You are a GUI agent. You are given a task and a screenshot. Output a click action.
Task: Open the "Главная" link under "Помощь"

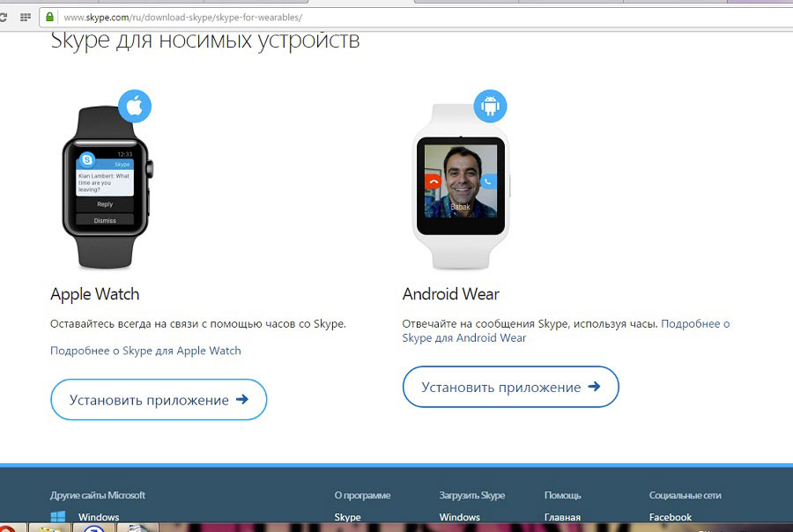(562, 517)
